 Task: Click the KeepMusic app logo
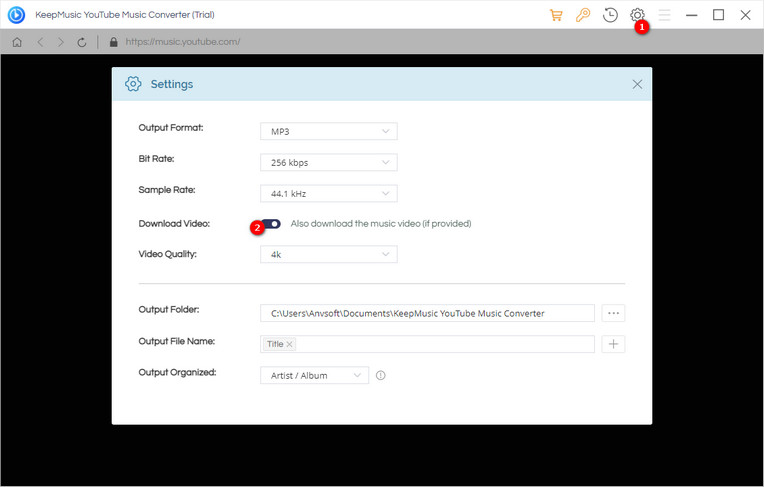tap(16, 15)
